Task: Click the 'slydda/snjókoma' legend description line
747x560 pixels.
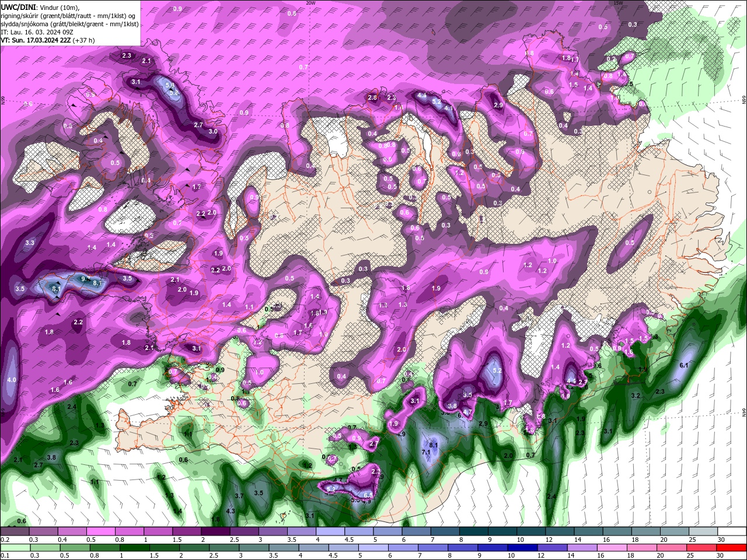Action: [70, 24]
